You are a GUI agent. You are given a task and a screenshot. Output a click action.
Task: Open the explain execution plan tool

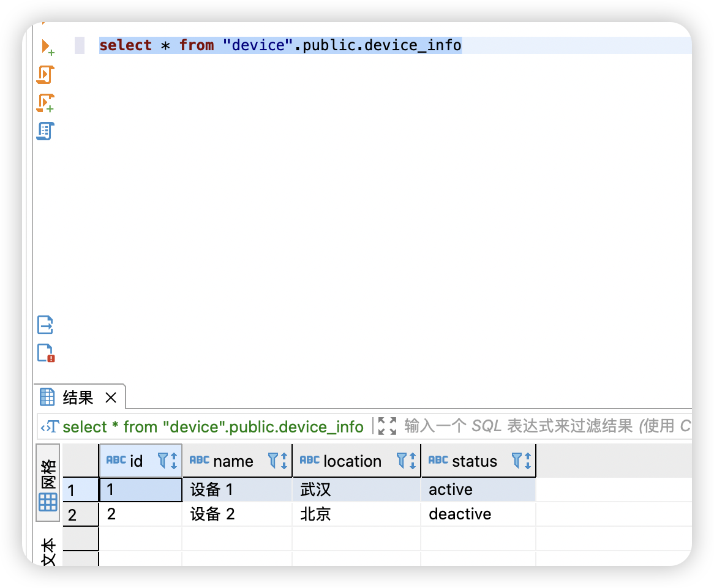click(x=45, y=131)
